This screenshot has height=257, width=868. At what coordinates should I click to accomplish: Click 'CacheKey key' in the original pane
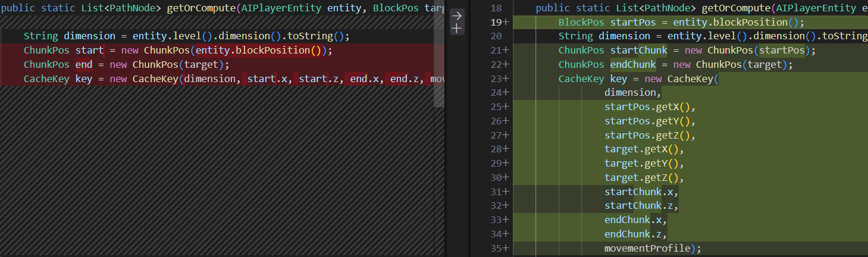[58, 79]
